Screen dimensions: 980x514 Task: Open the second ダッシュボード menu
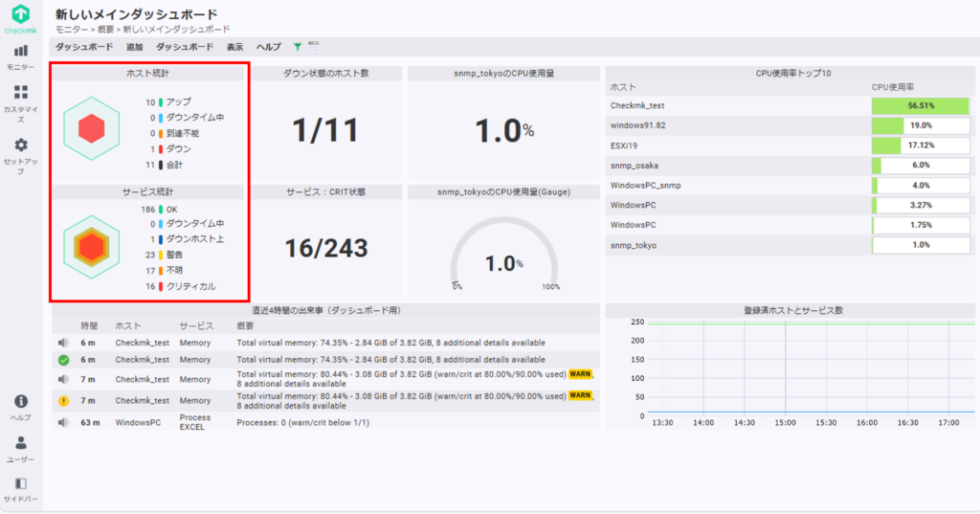coord(185,47)
